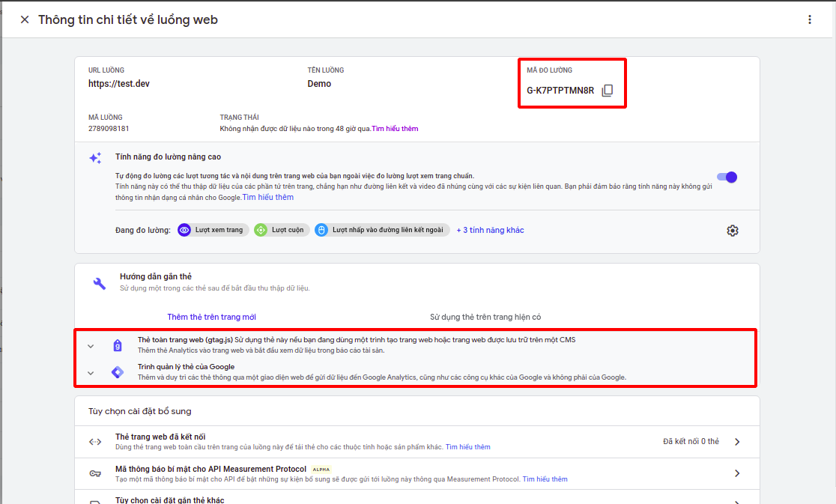Click Mã thông báo bí mật cho API title
This screenshot has width=836, height=504.
[210, 469]
